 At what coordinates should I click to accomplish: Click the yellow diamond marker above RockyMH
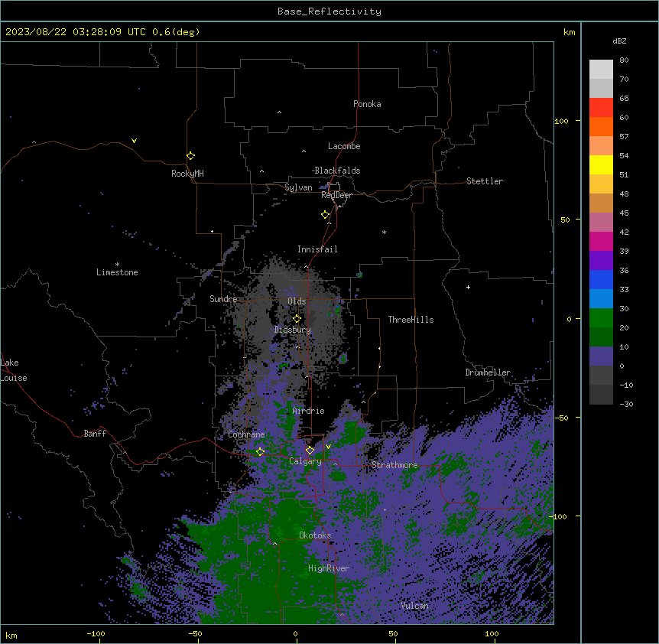[190, 156]
